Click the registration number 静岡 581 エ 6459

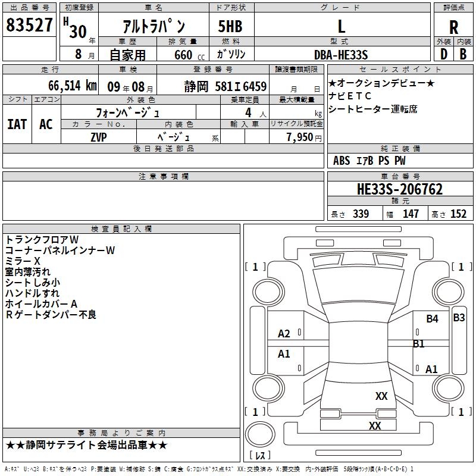pyautogui.click(x=225, y=86)
